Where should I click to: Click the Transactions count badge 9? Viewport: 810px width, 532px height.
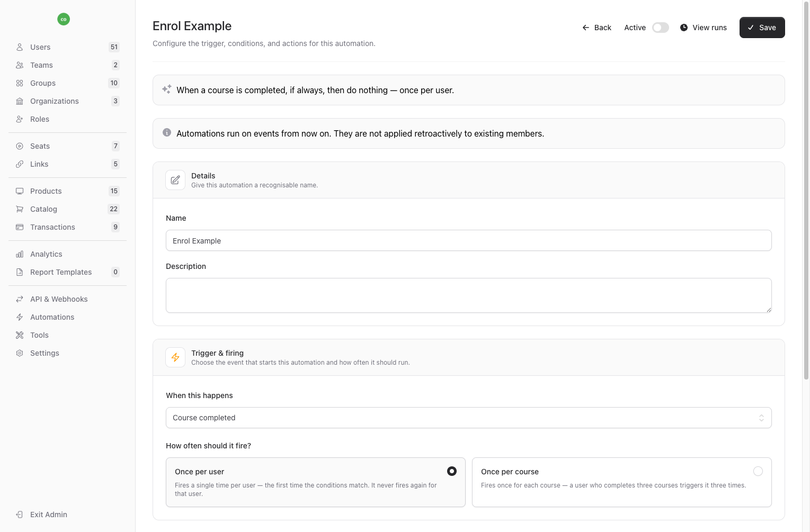pyautogui.click(x=115, y=227)
